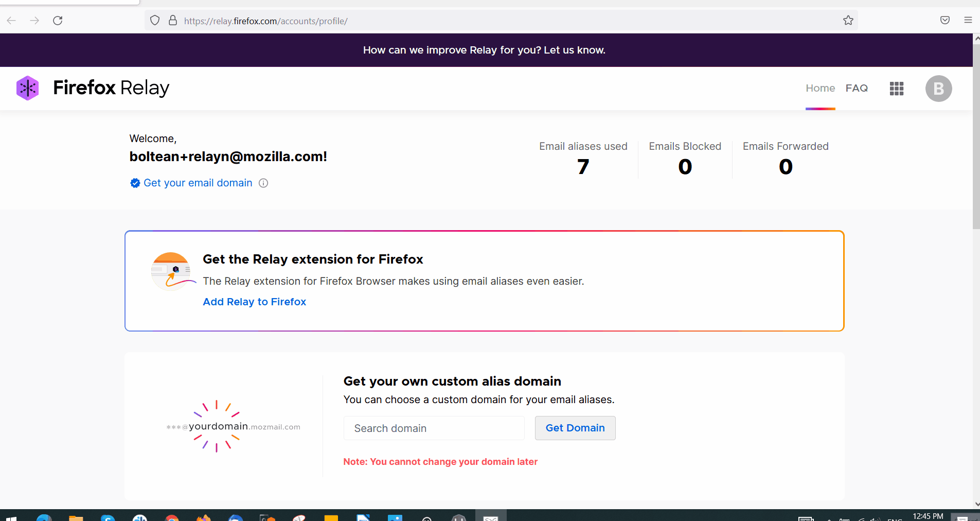Show hidden icons in the system tray
This screenshot has height=521, width=980.
pos(829,519)
